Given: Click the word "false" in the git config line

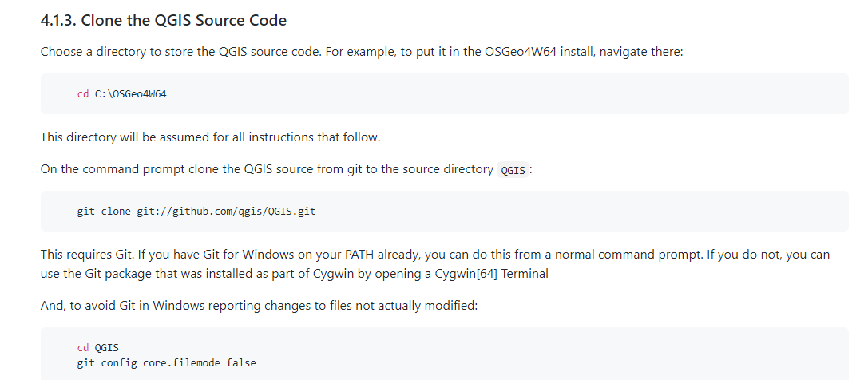Looking at the screenshot, I should pyautogui.click(x=241, y=363).
